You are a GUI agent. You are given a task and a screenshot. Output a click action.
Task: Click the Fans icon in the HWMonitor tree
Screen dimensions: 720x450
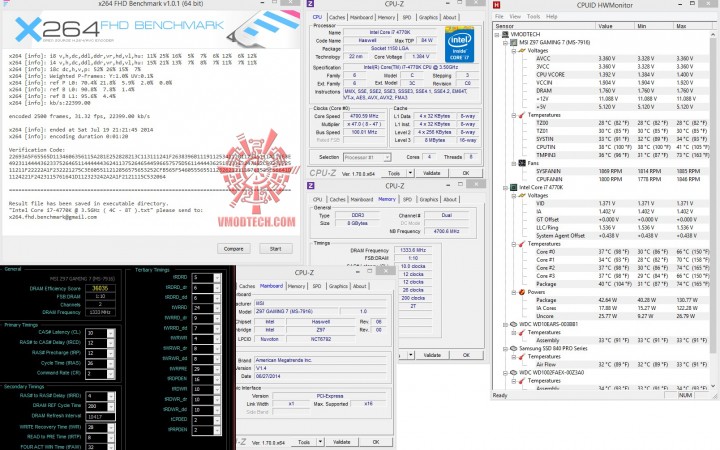522,163
